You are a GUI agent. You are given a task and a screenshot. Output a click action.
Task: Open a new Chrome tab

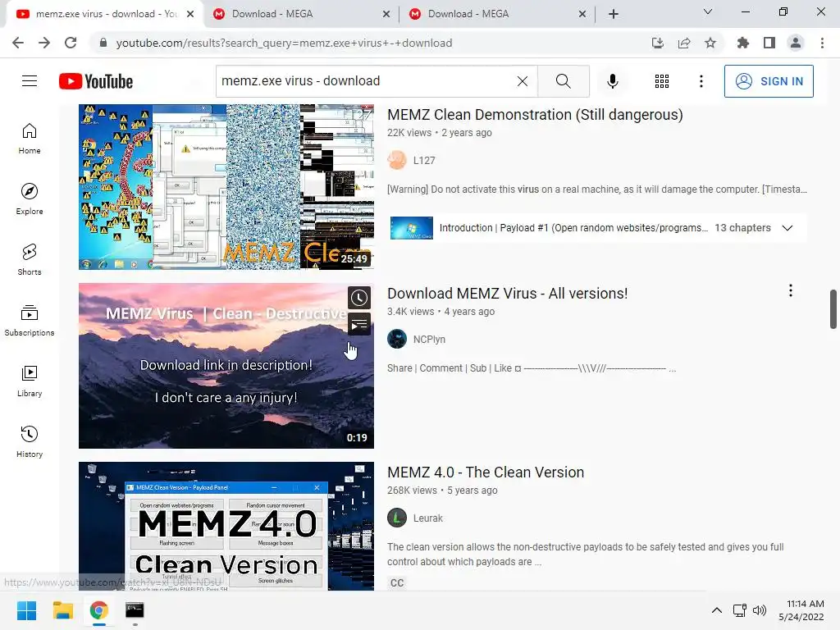point(614,14)
